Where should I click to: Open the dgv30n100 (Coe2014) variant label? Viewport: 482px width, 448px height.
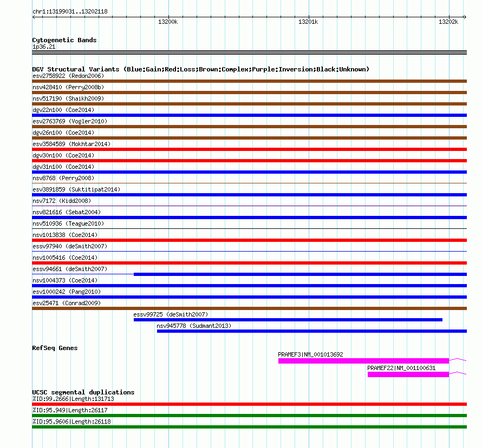(63, 155)
